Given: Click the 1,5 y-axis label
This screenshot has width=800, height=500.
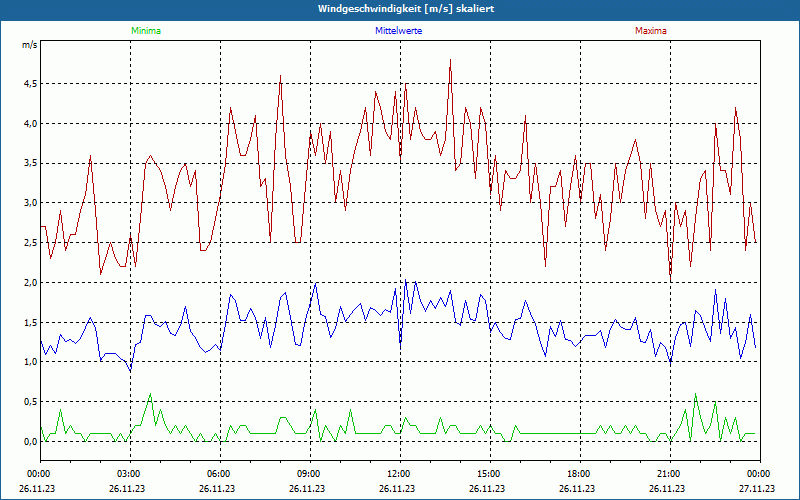Looking at the screenshot, I should [x=30, y=322].
